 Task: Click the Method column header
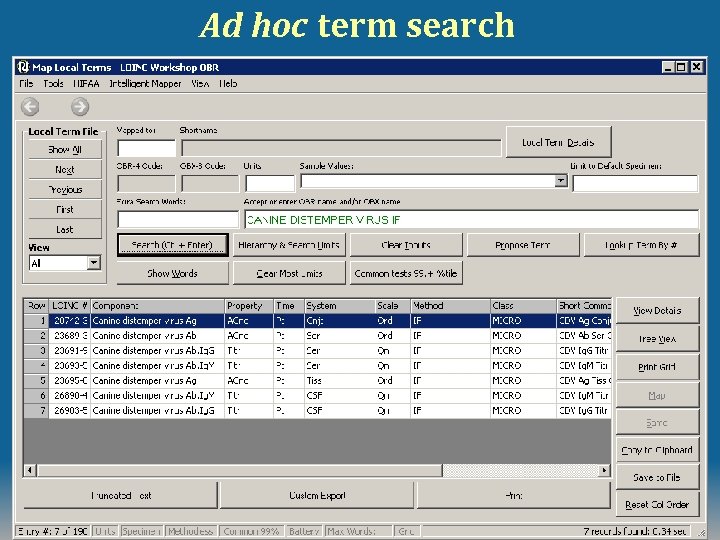coord(450,306)
